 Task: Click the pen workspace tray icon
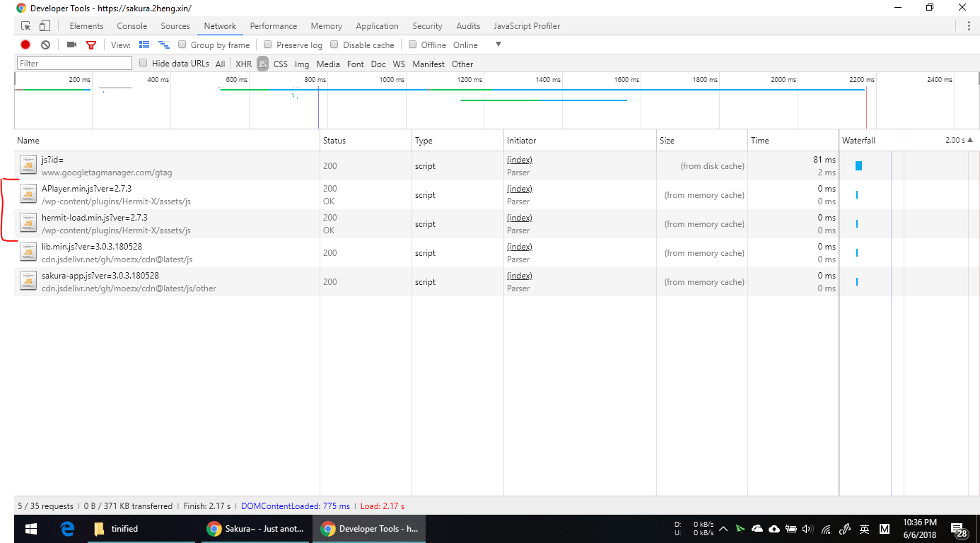click(x=844, y=529)
